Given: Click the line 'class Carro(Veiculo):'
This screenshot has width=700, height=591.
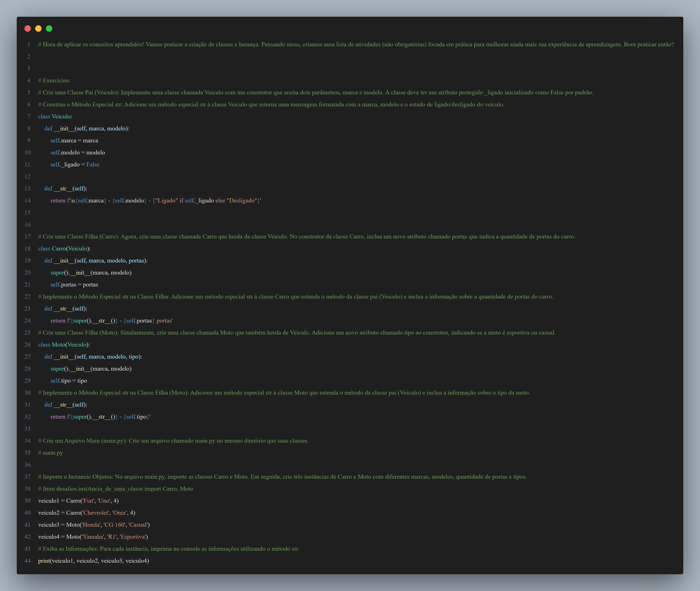Looking at the screenshot, I should coord(64,248).
